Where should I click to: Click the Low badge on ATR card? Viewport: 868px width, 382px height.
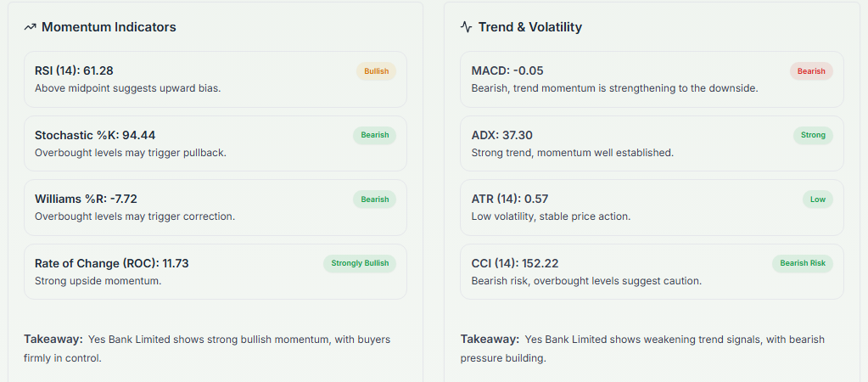817,199
